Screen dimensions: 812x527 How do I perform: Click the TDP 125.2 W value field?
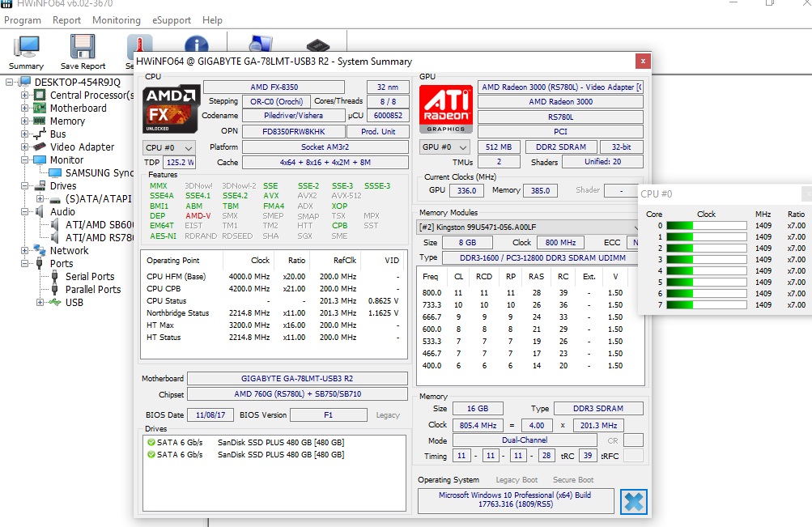tap(180, 163)
